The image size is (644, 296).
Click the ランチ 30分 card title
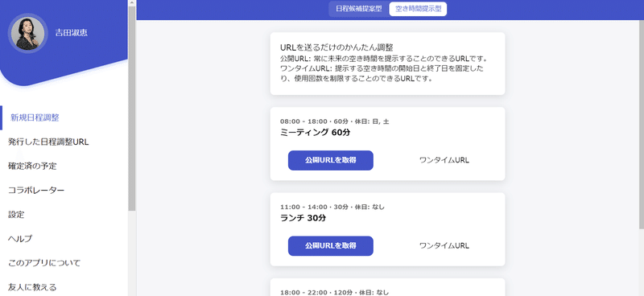(x=303, y=218)
